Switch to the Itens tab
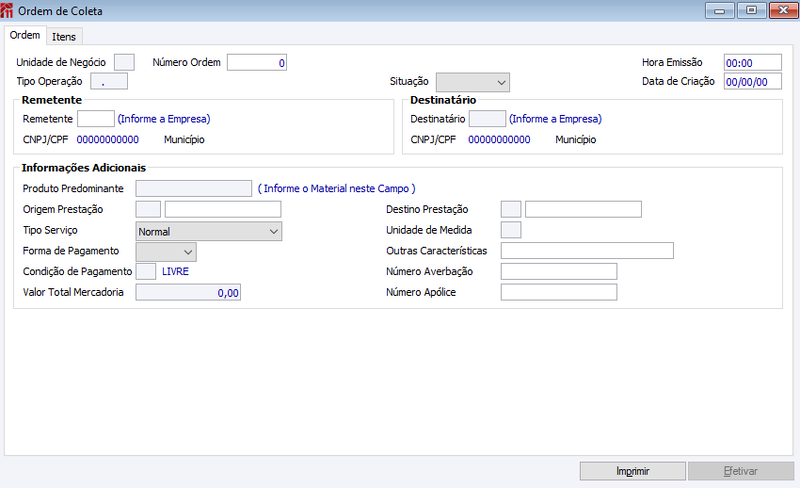 click(x=64, y=37)
